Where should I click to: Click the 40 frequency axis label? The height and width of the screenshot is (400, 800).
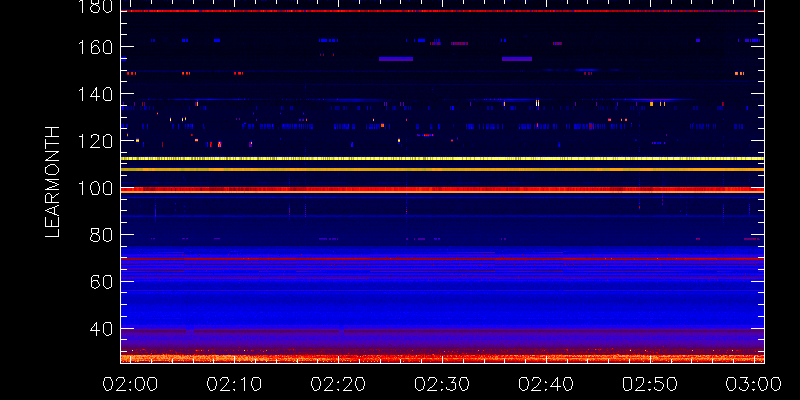pyautogui.click(x=101, y=329)
